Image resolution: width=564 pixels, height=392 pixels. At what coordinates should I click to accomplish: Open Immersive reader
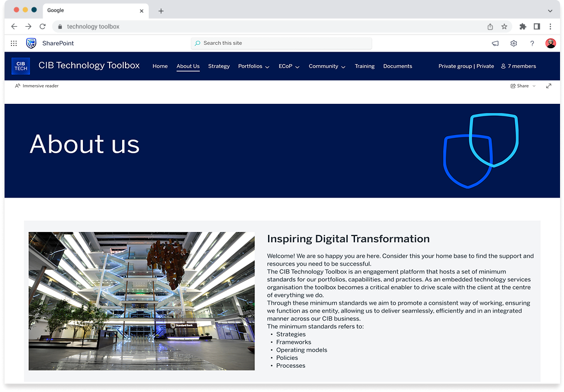coord(37,86)
